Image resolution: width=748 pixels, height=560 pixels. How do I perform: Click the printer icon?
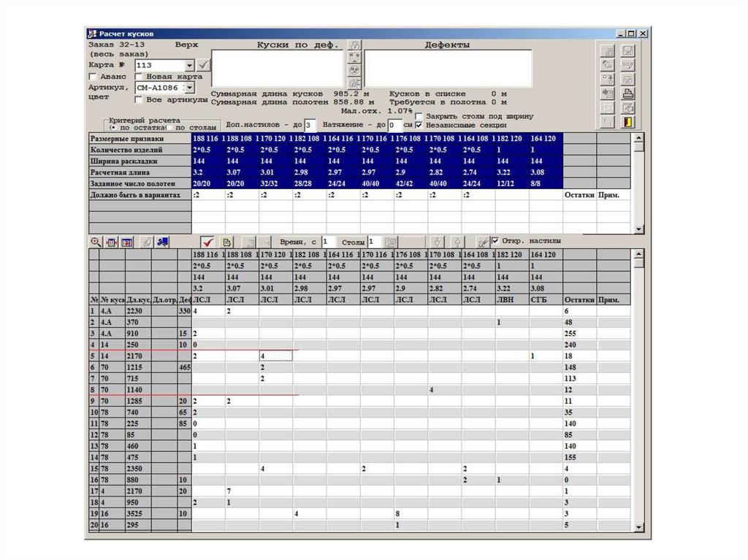pos(627,93)
